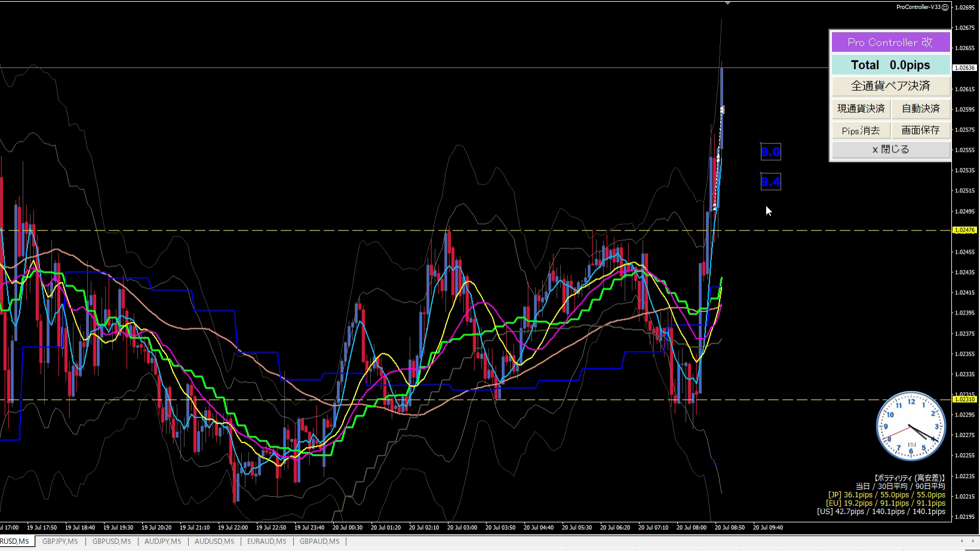Image resolution: width=980 pixels, height=551 pixels.
Task: Click the ボラティリティ (高安差) heading text
Action: (x=910, y=478)
